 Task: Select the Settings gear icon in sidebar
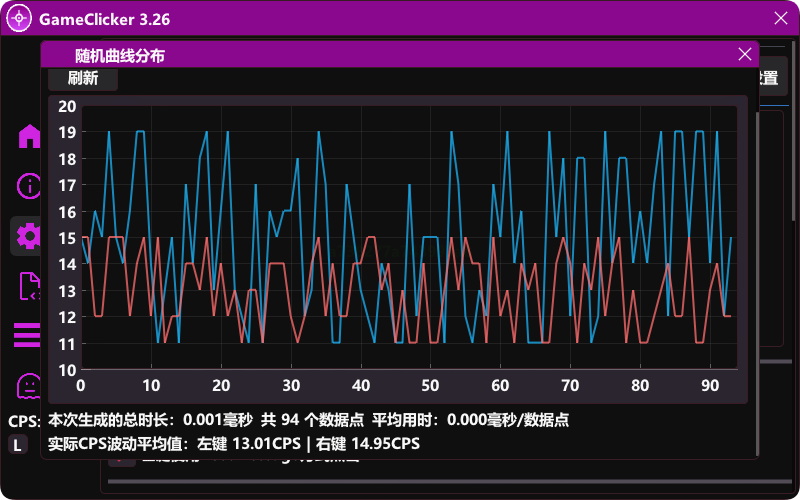(27, 236)
